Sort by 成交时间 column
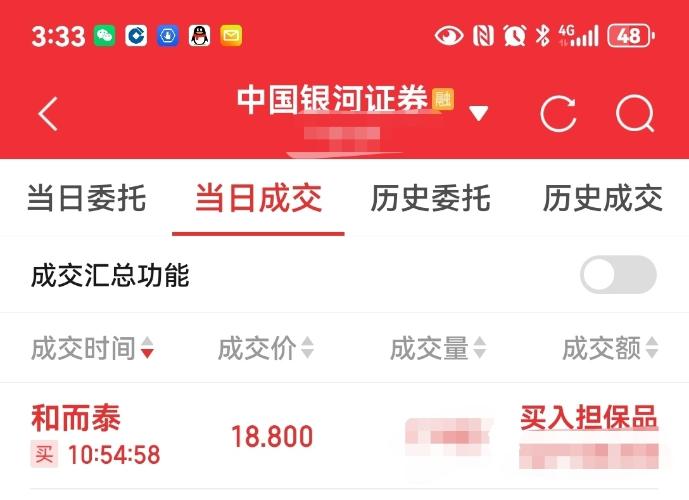The height and width of the screenshot is (500, 689). coord(92,348)
